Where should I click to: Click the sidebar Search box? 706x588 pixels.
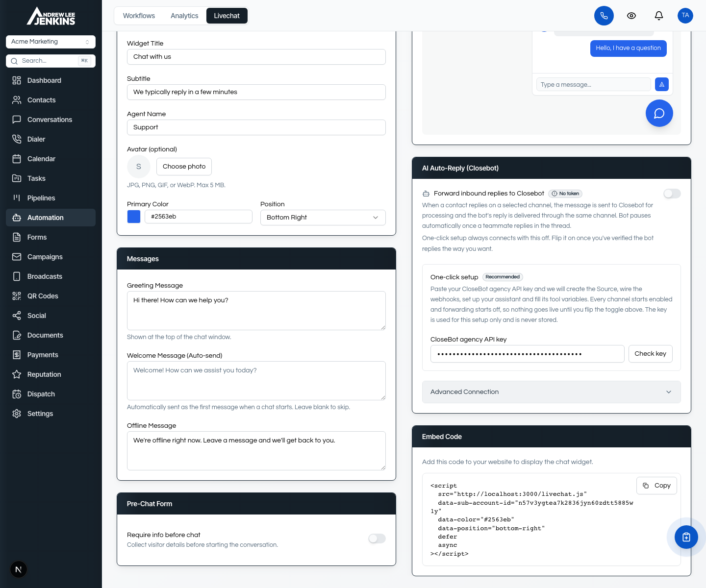[50, 61]
